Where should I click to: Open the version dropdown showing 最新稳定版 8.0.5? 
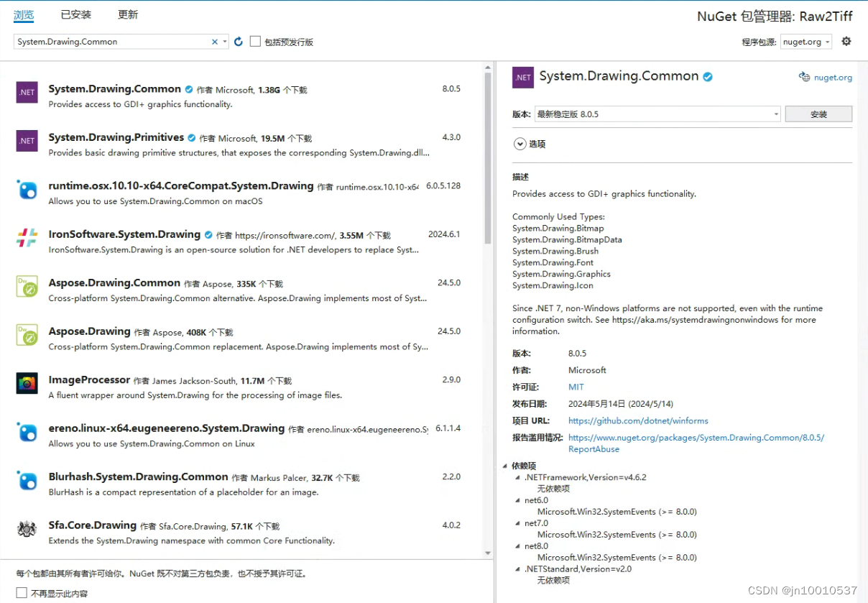[x=775, y=113]
